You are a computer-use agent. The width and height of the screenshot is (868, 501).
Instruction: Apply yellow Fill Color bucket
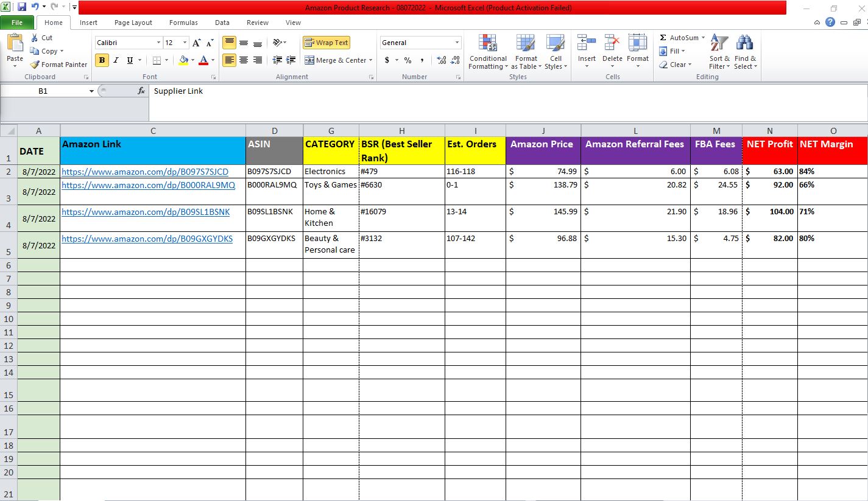click(x=183, y=60)
